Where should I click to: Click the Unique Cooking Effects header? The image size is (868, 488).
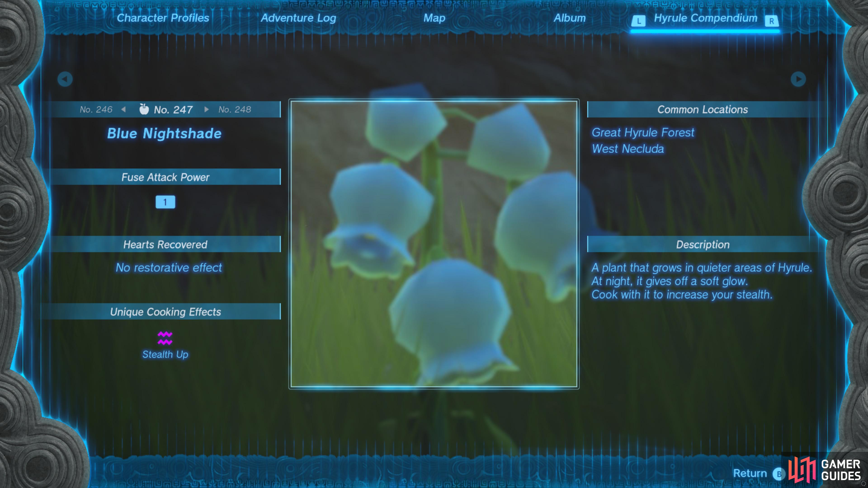tap(165, 312)
